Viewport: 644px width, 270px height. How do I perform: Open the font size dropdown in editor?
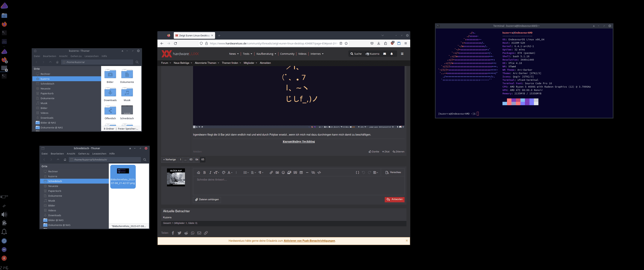[x=216, y=172]
